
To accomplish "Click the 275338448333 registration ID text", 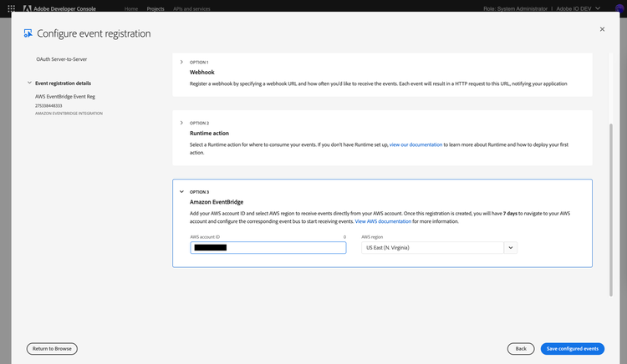I will [48, 106].
